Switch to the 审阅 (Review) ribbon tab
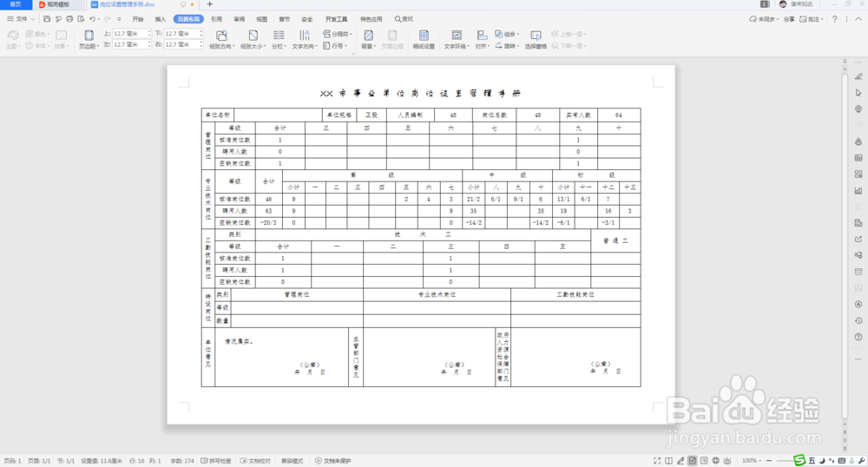 [x=240, y=19]
